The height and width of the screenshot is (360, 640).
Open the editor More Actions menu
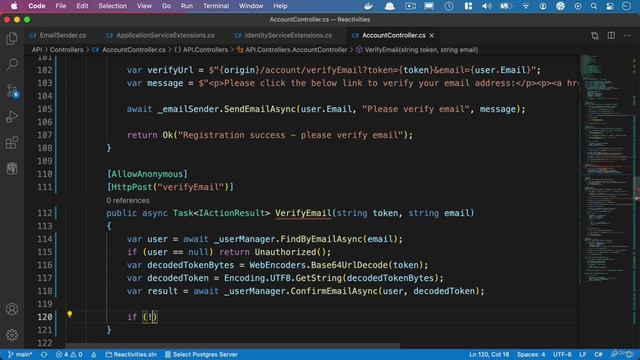[627, 36]
